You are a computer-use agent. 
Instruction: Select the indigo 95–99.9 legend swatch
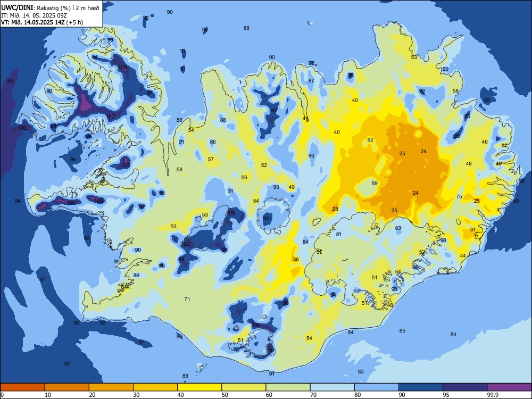tap(465, 387)
